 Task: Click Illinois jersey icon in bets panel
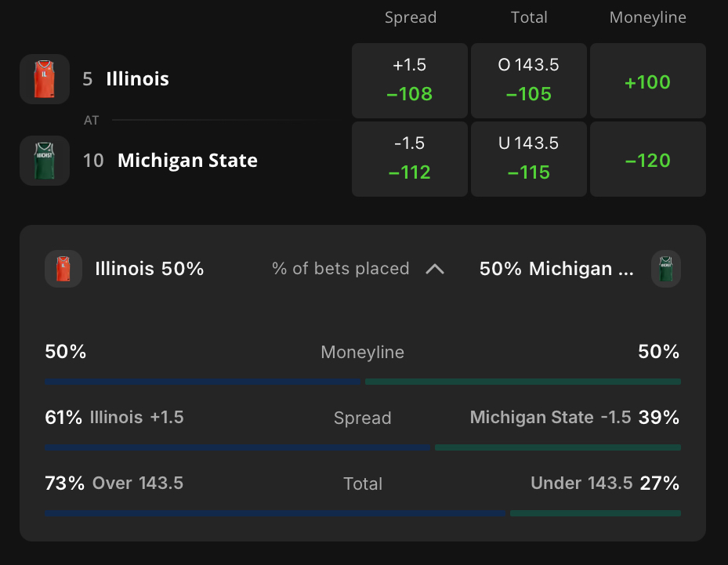tap(63, 269)
